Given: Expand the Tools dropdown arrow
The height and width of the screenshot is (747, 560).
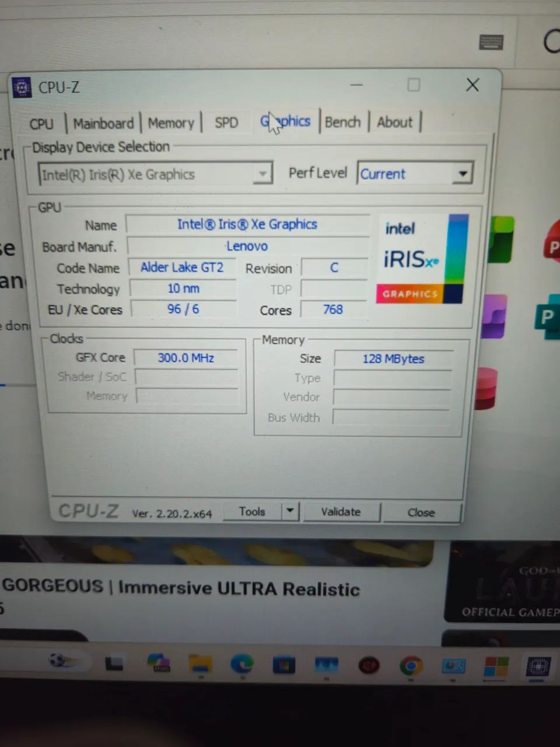Looking at the screenshot, I should tap(290, 512).
